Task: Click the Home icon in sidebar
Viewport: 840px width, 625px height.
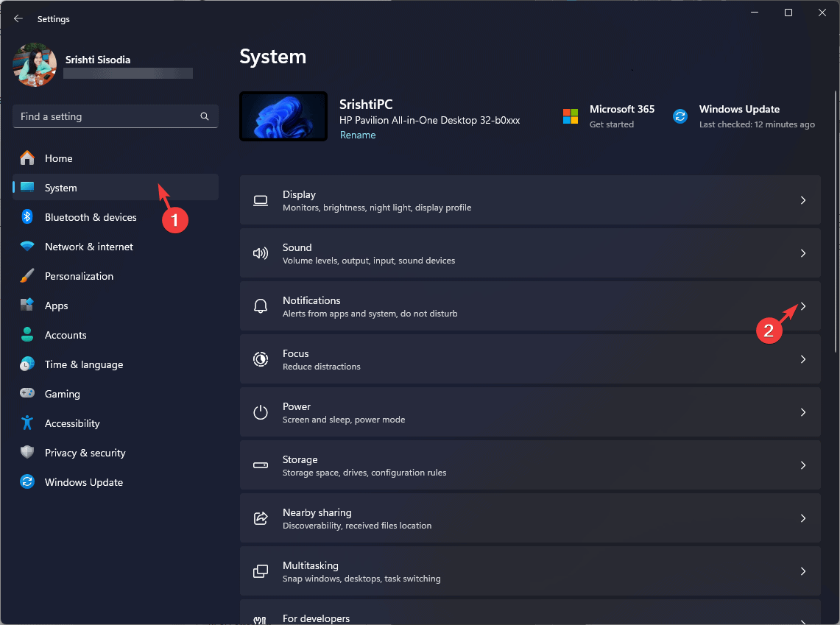Action: click(x=27, y=158)
